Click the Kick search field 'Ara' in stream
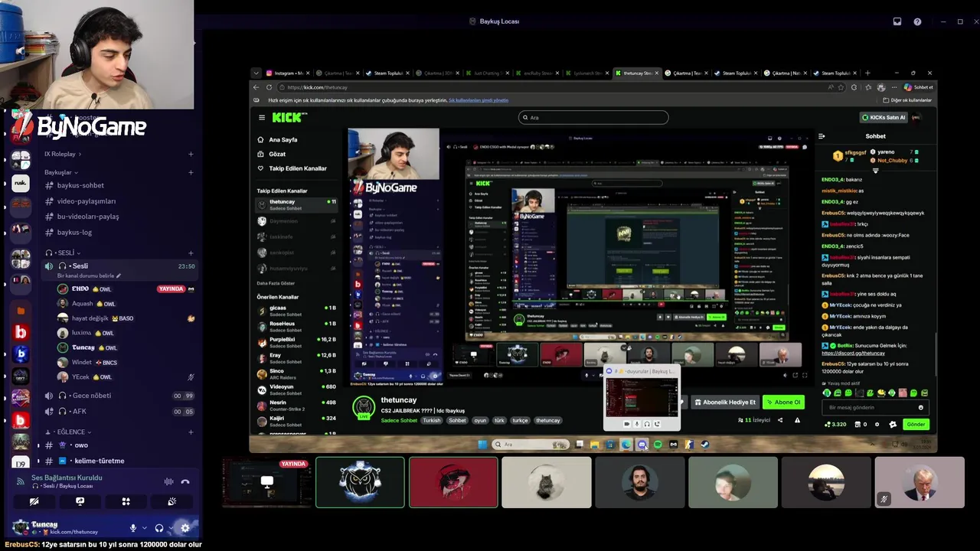This screenshot has width=980, height=551. 593,117
